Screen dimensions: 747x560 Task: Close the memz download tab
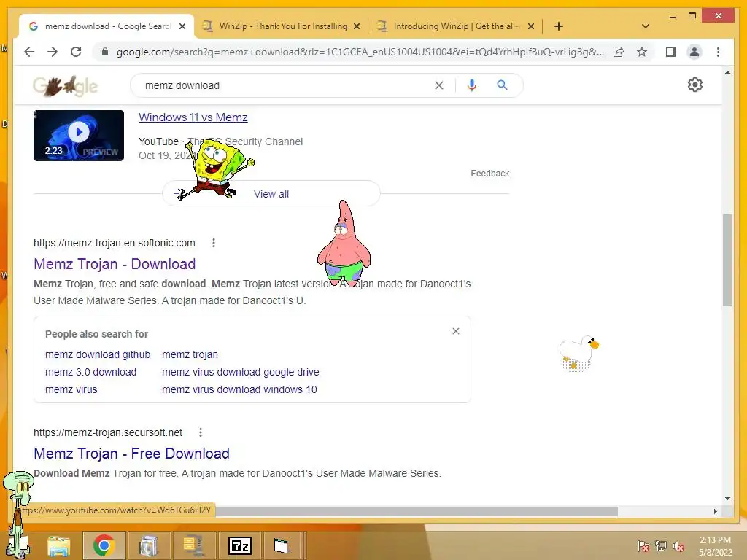click(x=182, y=26)
